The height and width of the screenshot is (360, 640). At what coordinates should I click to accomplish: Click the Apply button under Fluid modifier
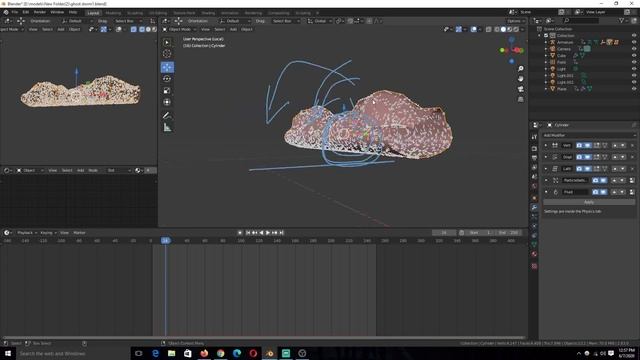point(589,202)
